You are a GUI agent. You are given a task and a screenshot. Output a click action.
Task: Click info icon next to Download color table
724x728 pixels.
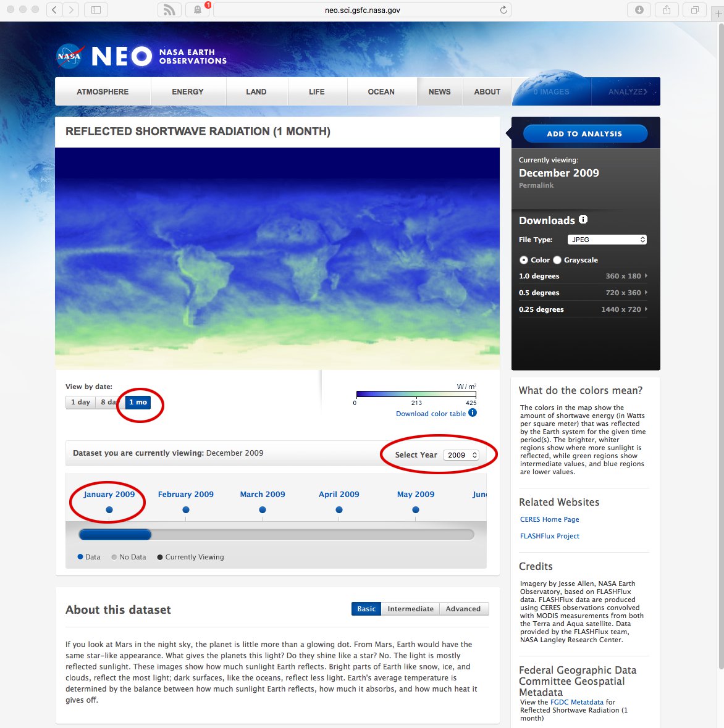coord(473,412)
